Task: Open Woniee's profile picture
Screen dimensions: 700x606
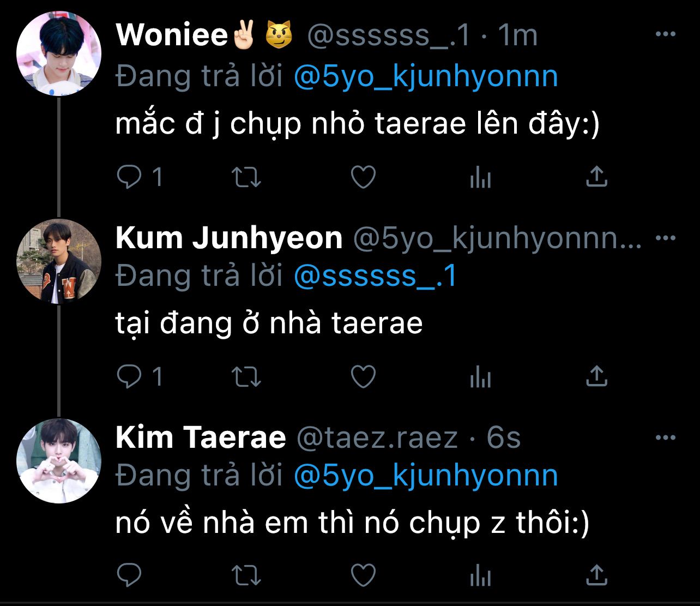Action: pyautogui.click(x=59, y=53)
